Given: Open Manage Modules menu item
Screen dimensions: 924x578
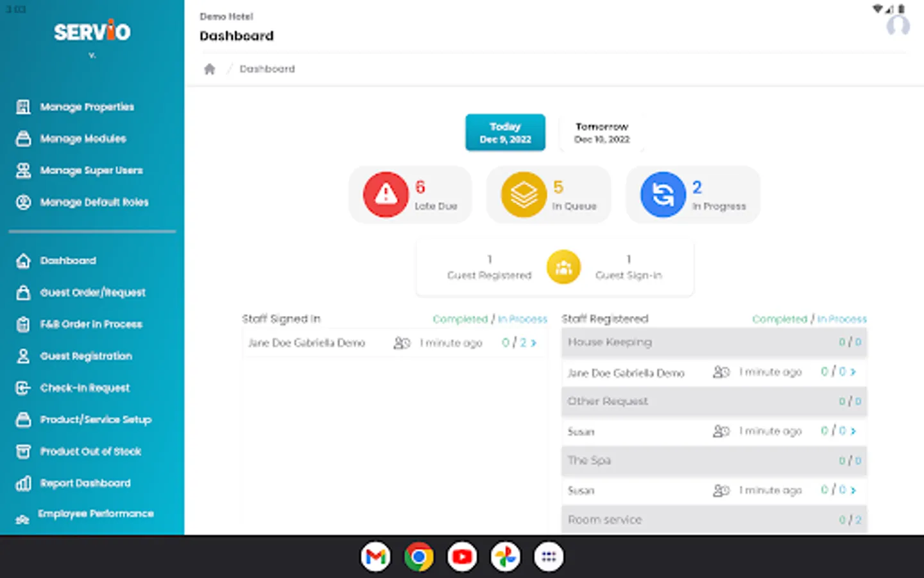Looking at the screenshot, I should tap(83, 139).
